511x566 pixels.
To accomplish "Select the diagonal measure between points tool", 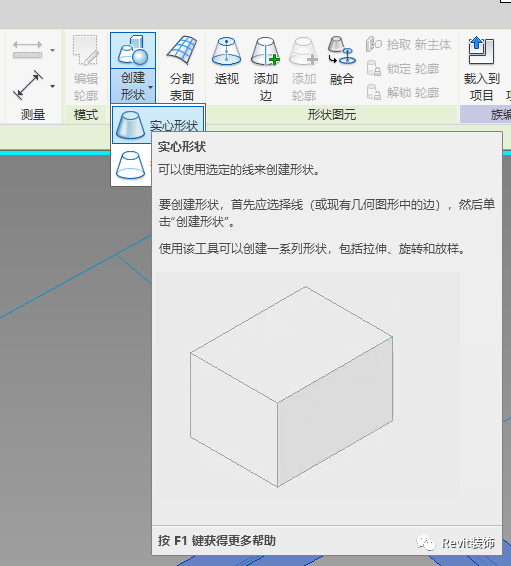I will (28, 85).
